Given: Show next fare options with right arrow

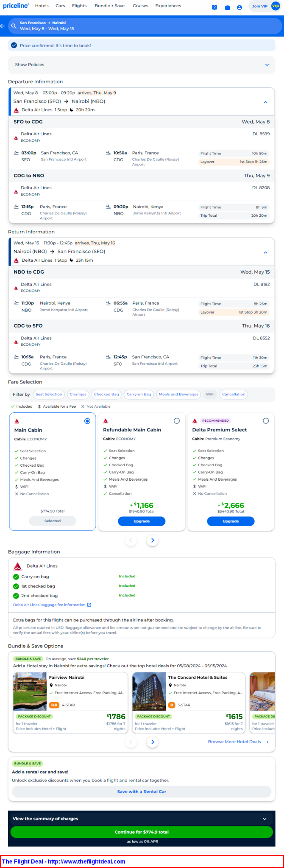Looking at the screenshot, I should 153,540.
